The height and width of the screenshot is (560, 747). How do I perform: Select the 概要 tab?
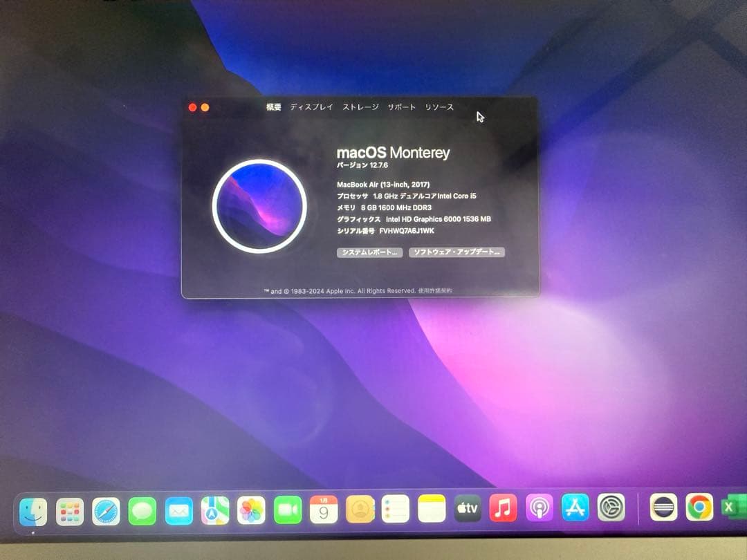274,107
